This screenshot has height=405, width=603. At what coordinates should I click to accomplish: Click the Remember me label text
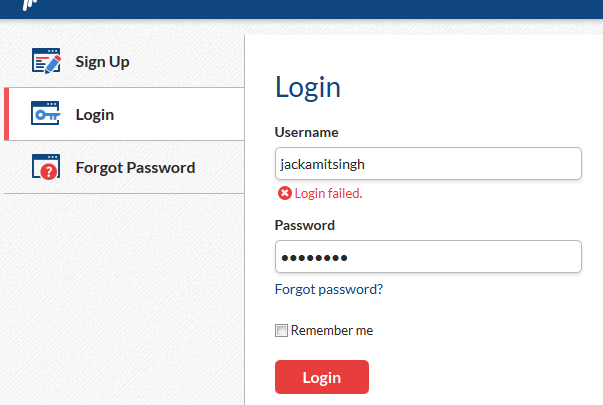coord(332,330)
